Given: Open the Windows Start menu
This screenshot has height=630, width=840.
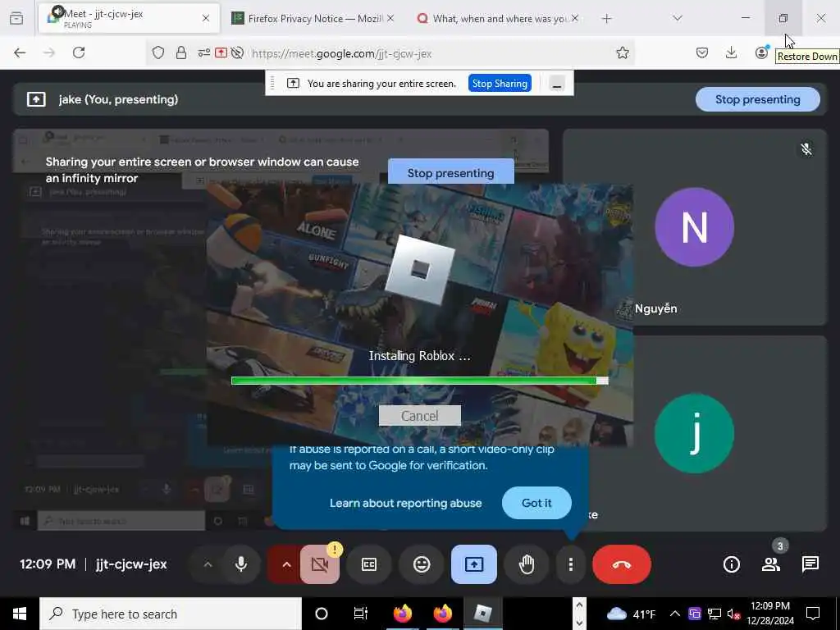Looking at the screenshot, I should [x=20, y=614].
